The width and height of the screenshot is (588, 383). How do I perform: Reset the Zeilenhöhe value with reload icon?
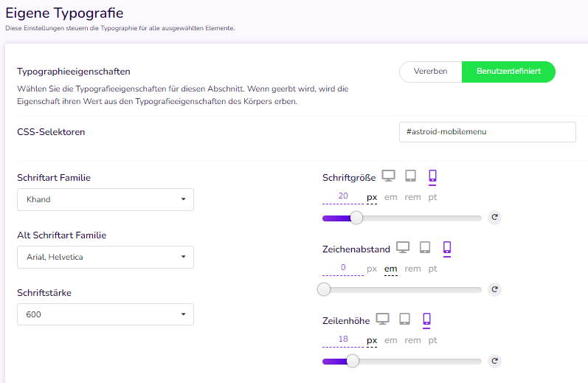(494, 361)
